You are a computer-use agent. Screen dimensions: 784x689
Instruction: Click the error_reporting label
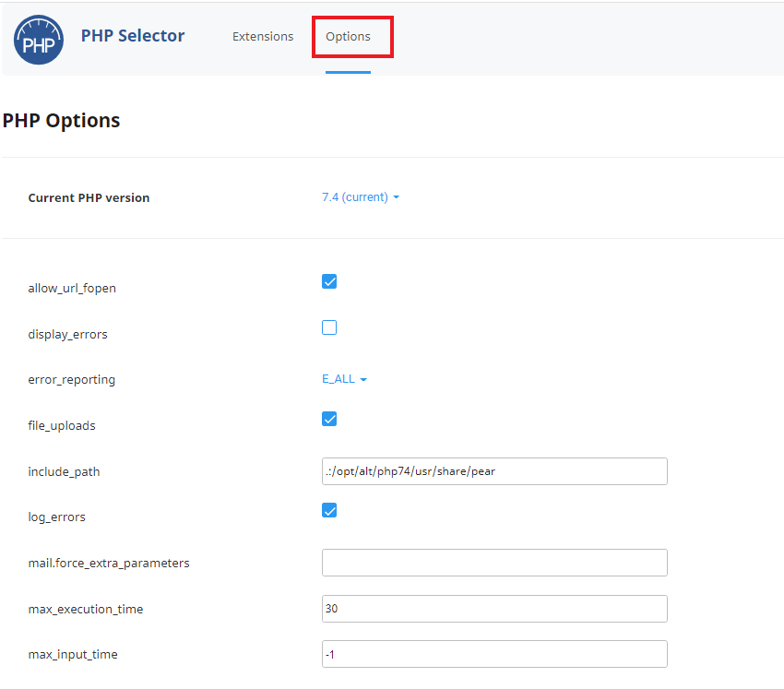click(x=72, y=380)
